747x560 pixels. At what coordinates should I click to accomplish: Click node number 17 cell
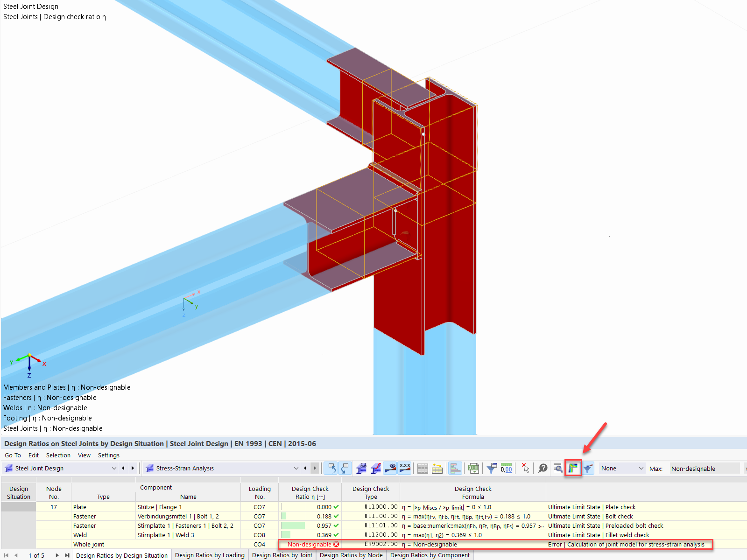[x=54, y=507]
